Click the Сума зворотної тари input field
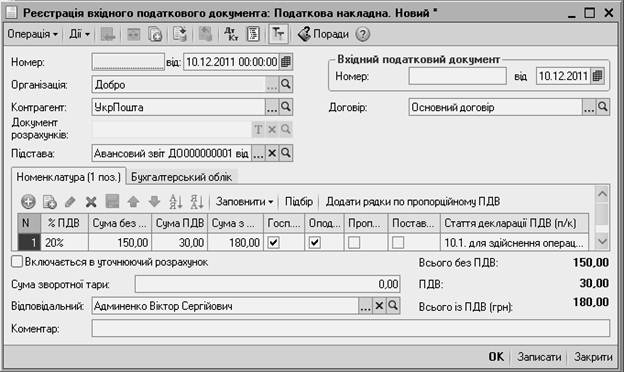This screenshot has height=372, width=624. click(267, 284)
